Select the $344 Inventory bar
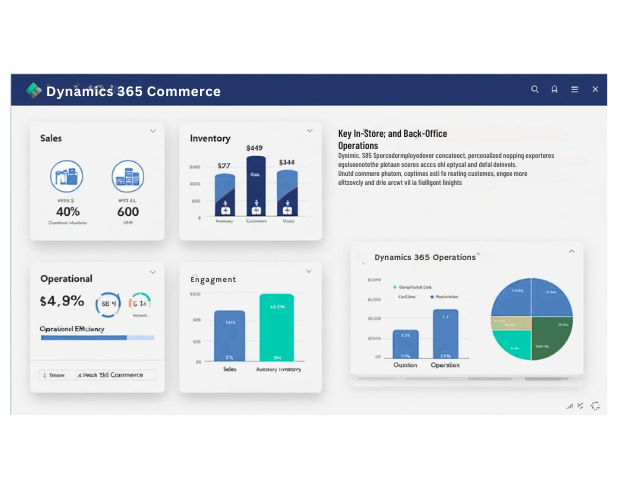This screenshot has width=617, height=488. pyautogui.click(x=287, y=193)
